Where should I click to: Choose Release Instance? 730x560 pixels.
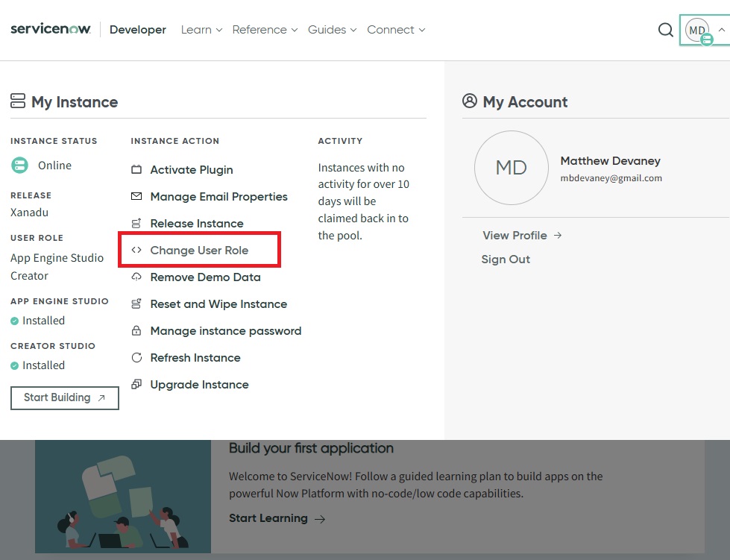tap(197, 224)
